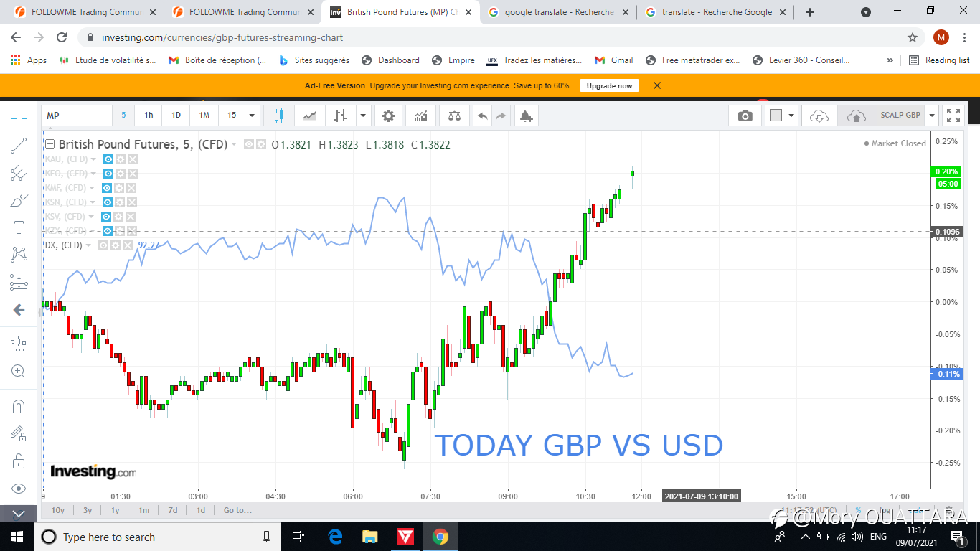Select the 1M timeframe
This screenshot has height=551, width=980.
point(204,116)
